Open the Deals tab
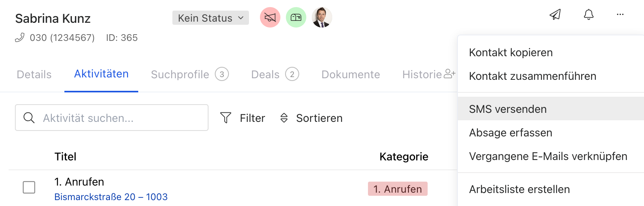 click(x=275, y=74)
